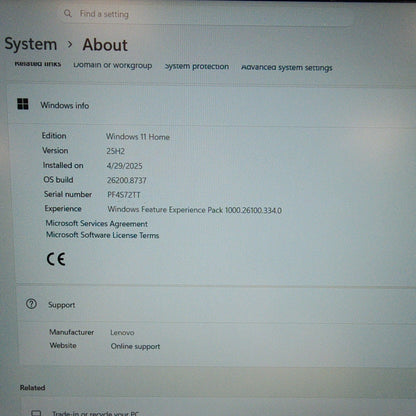Click the Related heading
The height and width of the screenshot is (416, 416).
[32, 388]
